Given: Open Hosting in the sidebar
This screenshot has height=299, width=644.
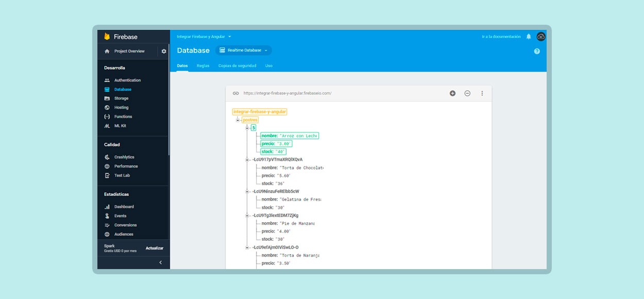Looking at the screenshot, I should tap(122, 107).
